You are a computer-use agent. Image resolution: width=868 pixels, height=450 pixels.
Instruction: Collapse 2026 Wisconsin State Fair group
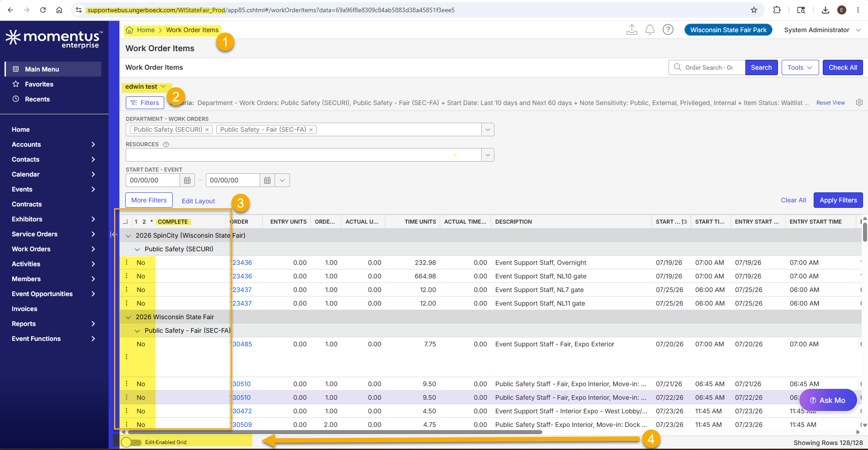coord(128,317)
